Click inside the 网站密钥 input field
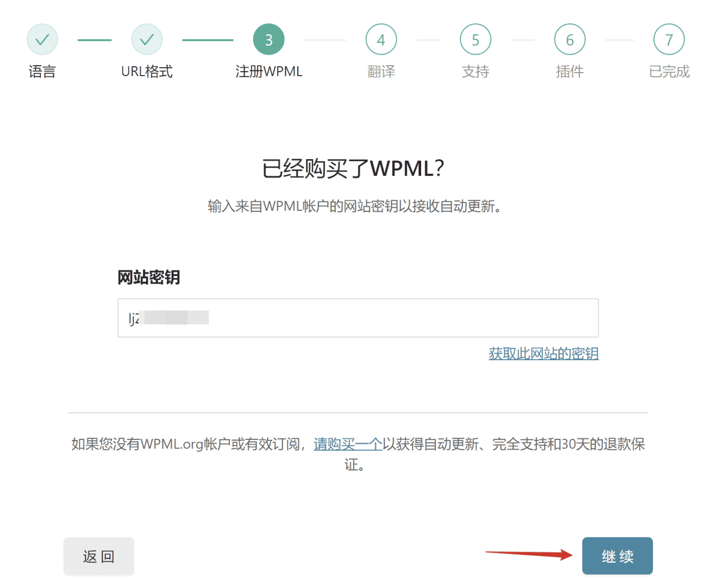 coord(357,318)
